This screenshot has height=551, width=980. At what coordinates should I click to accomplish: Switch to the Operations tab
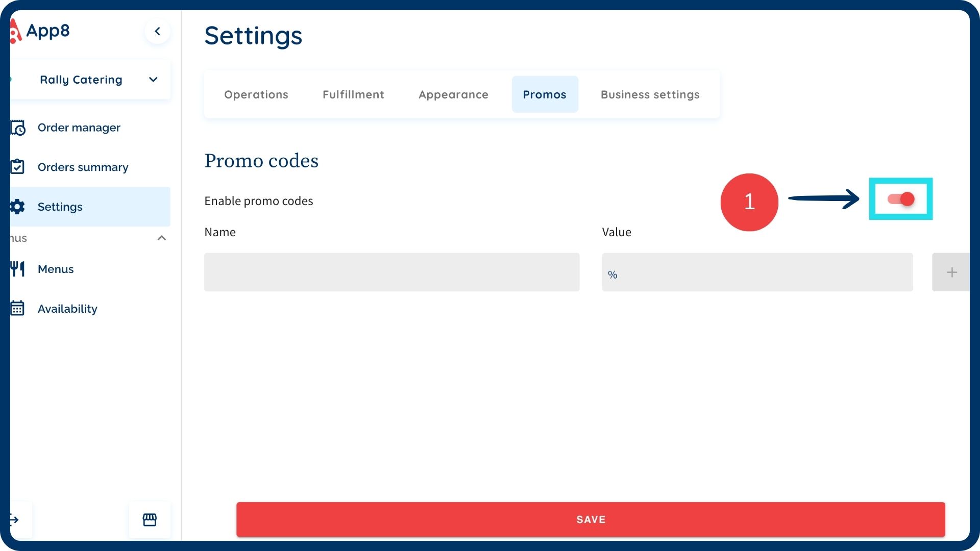click(256, 94)
